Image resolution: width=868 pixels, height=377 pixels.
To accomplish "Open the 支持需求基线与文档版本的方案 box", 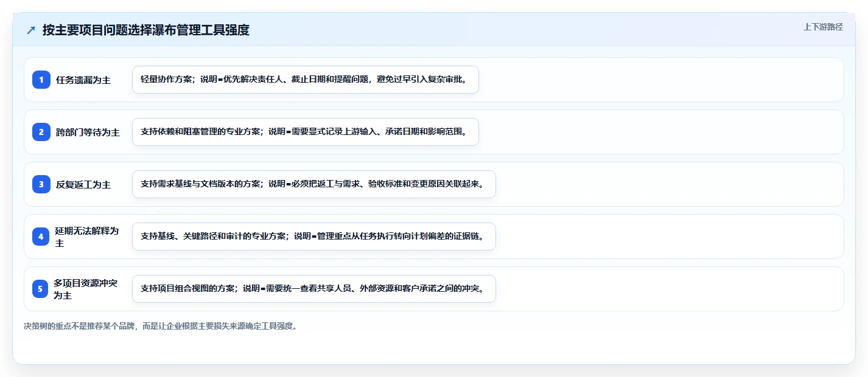I will click(x=314, y=184).
